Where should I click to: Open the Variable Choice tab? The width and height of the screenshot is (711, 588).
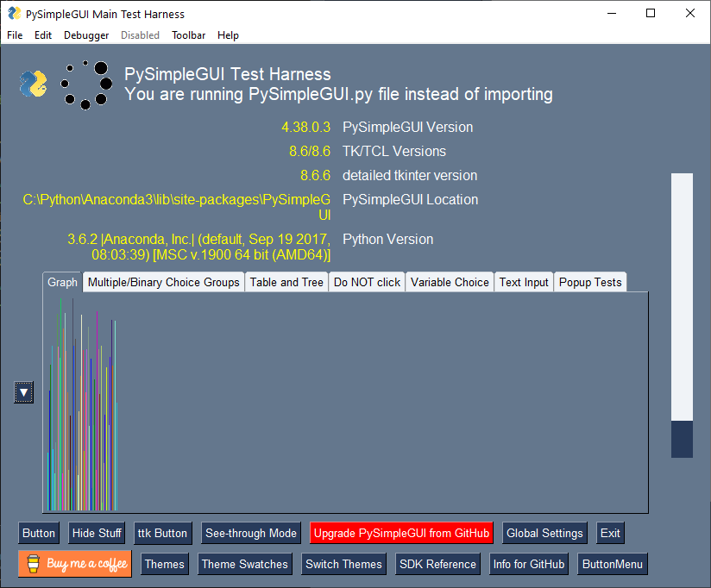pyautogui.click(x=450, y=281)
